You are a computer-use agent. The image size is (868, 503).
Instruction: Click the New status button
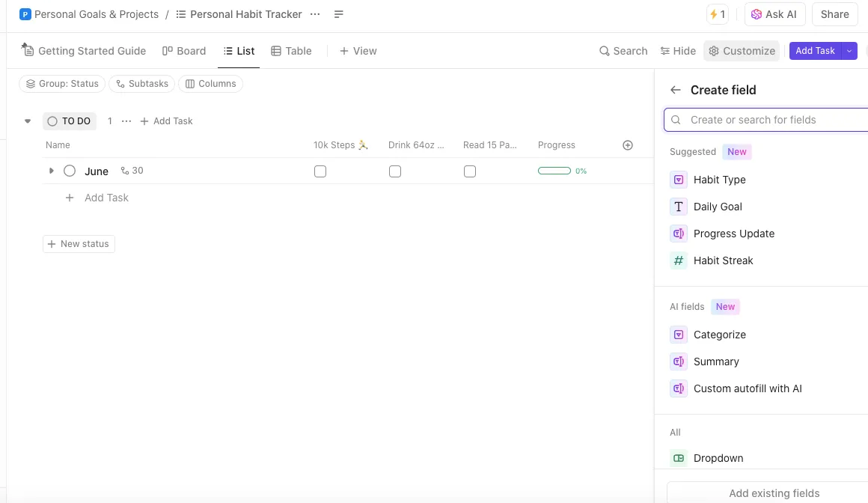(79, 244)
